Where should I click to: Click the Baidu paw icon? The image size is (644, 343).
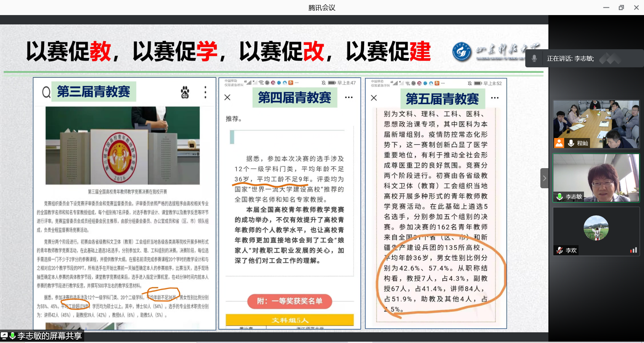pos(185,92)
